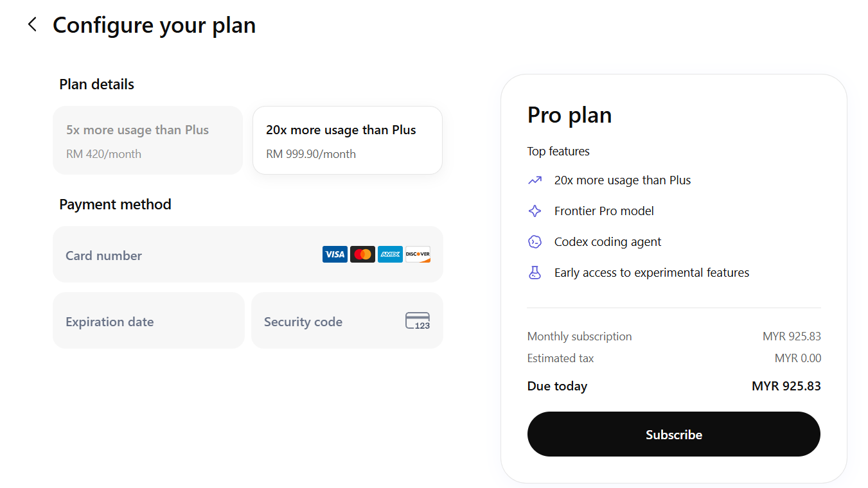Click the American Express logo

pos(390,254)
